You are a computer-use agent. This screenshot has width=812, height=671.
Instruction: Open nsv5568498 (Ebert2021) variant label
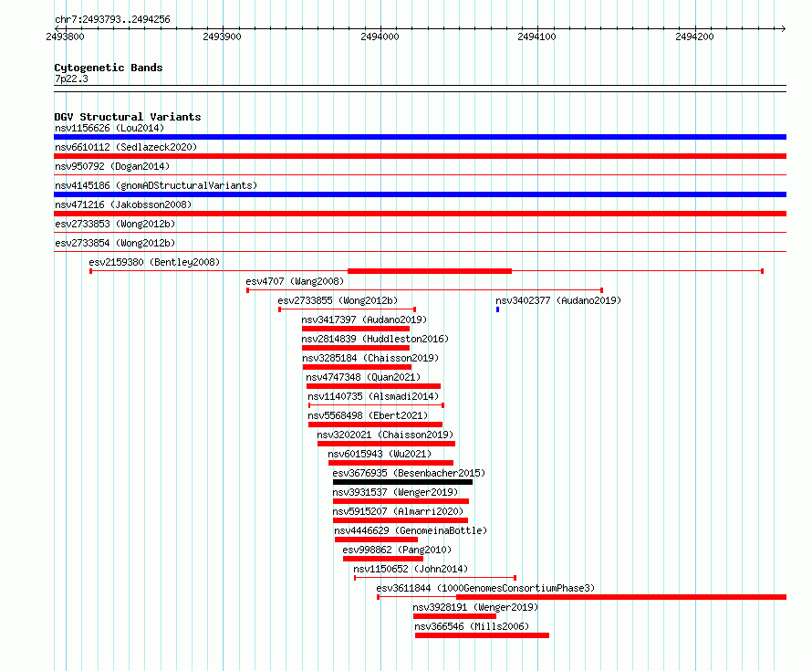tap(368, 415)
